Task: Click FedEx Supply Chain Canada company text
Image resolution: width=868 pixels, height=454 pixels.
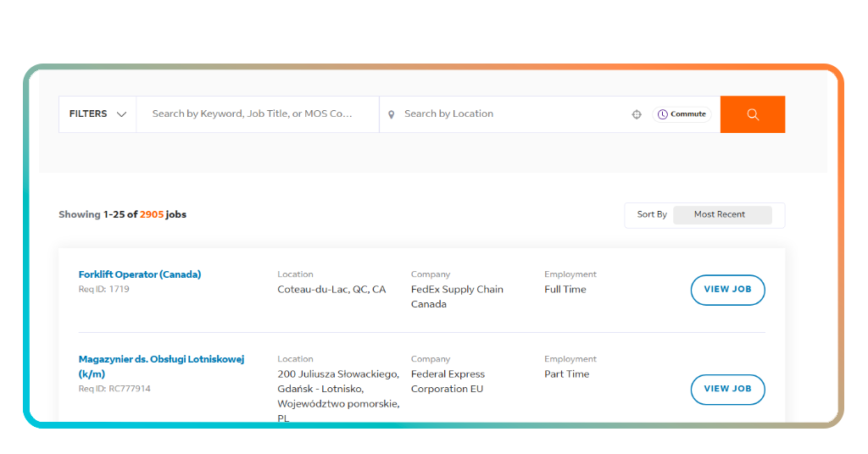Action: coord(457,296)
